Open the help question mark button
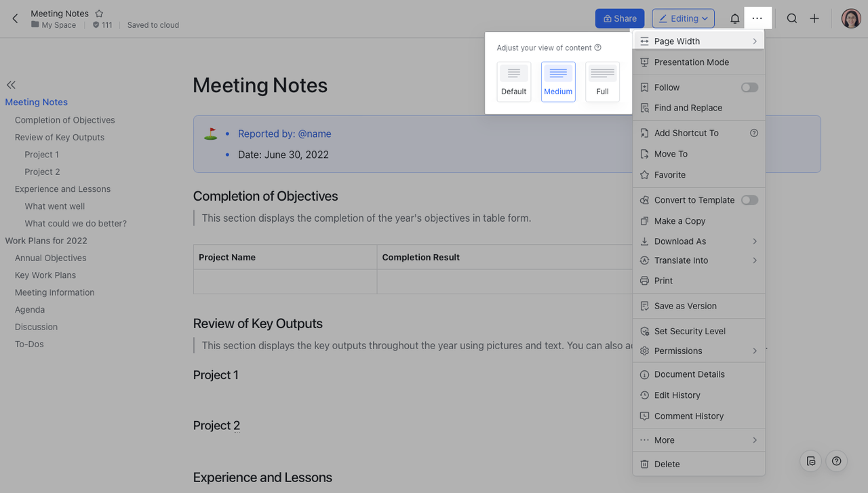Image resolution: width=868 pixels, height=493 pixels. [x=836, y=461]
